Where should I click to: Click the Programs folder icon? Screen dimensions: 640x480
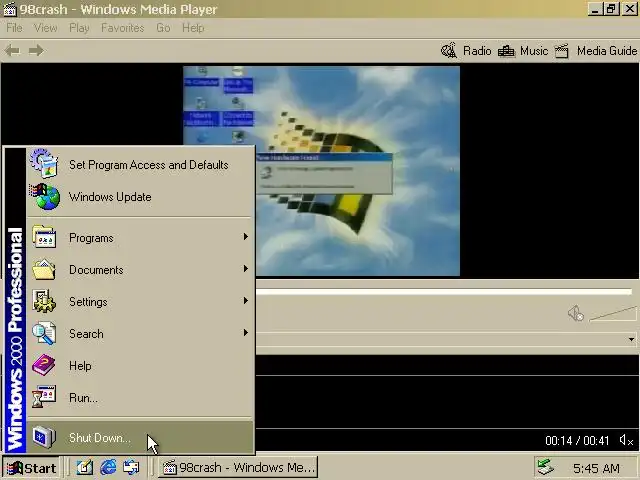coord(44,237)
